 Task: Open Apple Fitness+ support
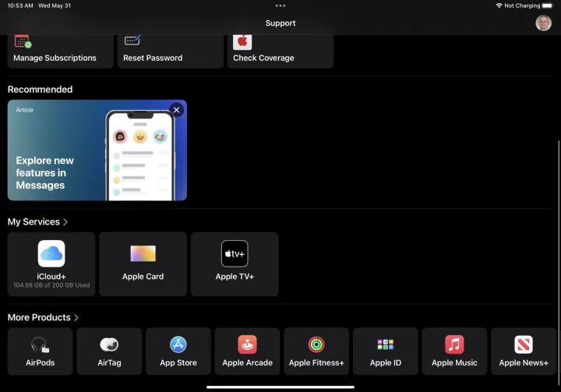click(x=316, y=351)
